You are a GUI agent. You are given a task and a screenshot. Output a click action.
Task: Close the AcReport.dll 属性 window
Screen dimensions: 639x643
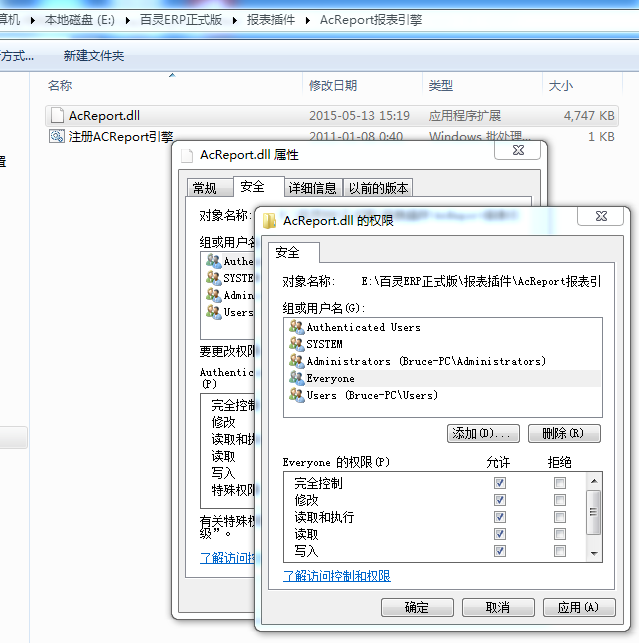point(518,150)
